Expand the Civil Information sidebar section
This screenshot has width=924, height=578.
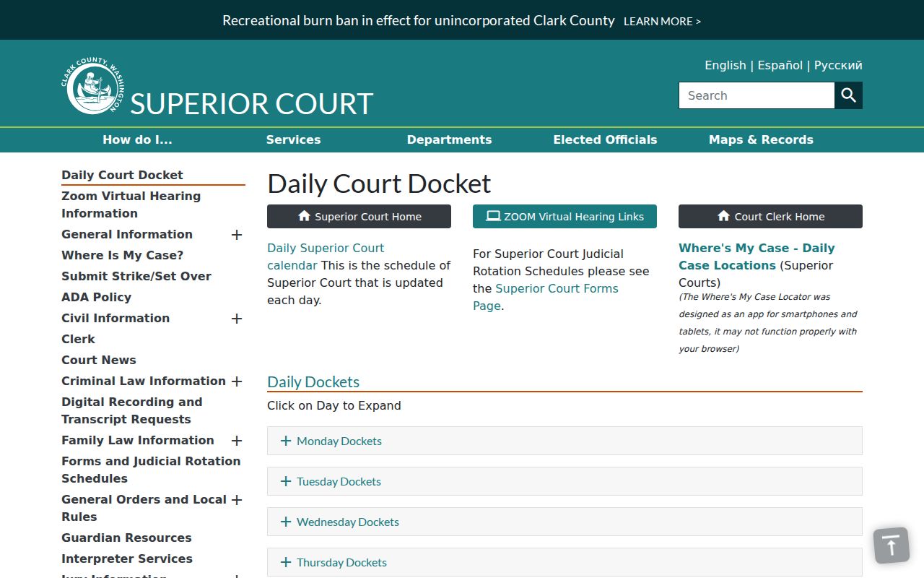pyautogui.click(x=236, y=319)
